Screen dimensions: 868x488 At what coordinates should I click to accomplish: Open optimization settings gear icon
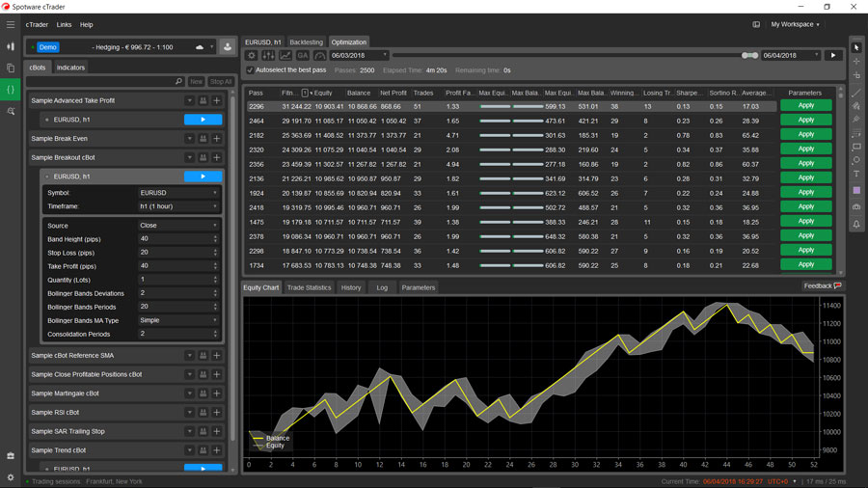[252, 55]
